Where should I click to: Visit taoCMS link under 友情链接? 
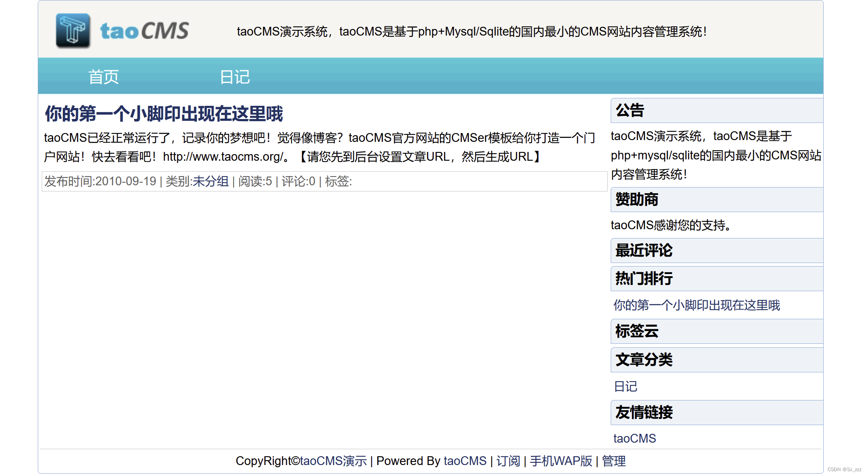[634, 438]
